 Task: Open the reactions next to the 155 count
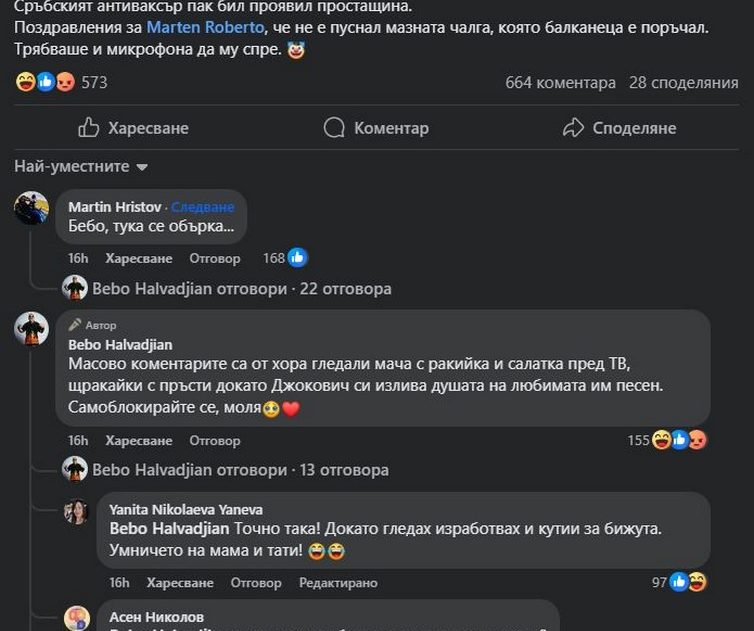679,440
